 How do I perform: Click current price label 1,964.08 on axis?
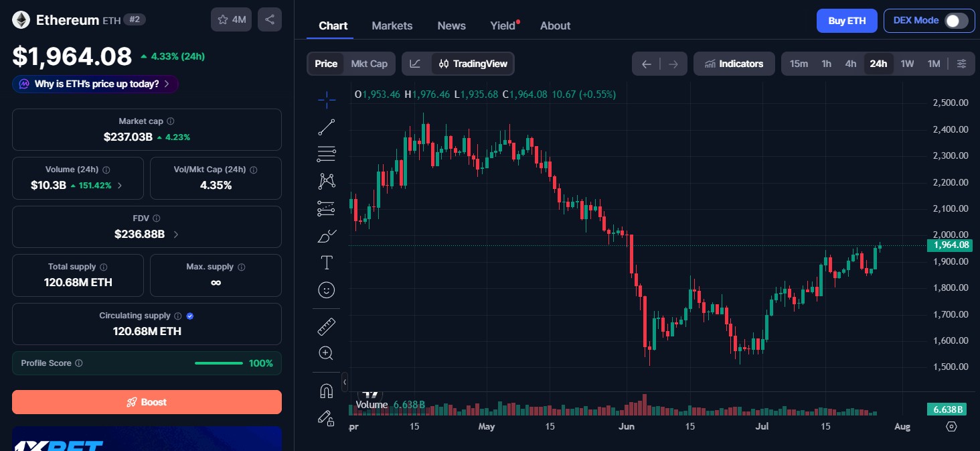(x=949, y=245)
